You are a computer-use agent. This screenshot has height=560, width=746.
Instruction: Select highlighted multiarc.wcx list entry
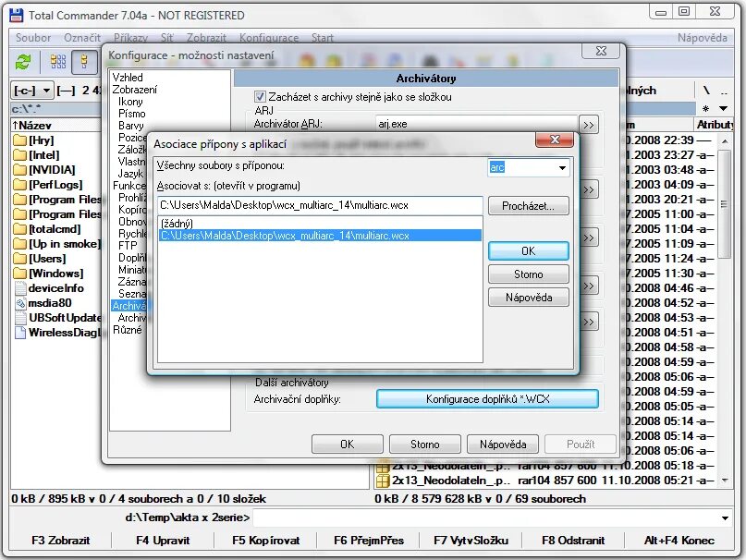point(320,236)
